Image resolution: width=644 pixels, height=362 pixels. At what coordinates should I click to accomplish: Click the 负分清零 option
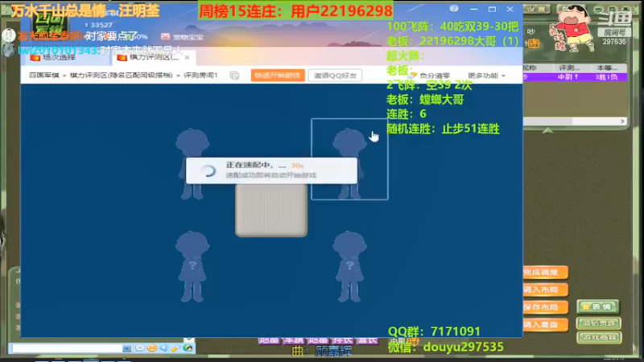[x=431, y=76]
